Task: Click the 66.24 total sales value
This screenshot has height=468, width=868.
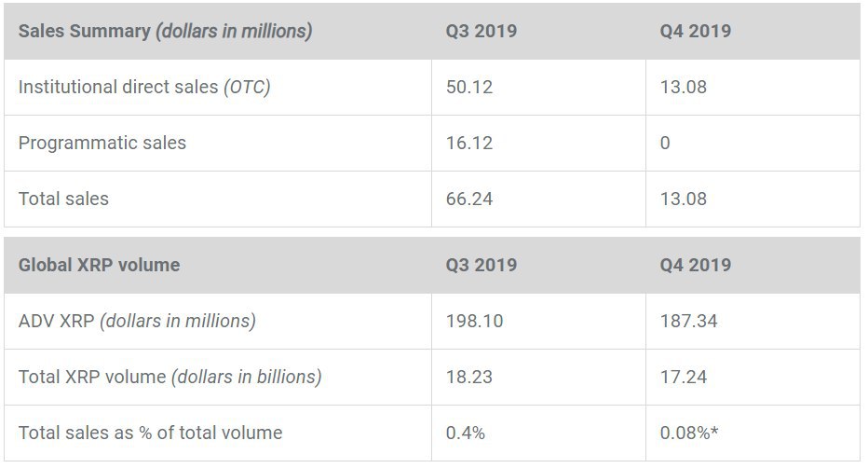Action: click(x=469, y=199)
